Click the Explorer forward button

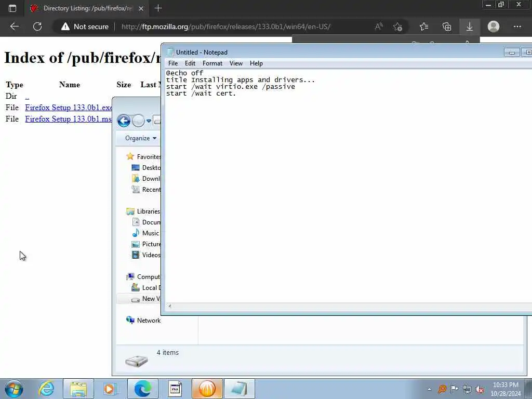point(138,121)
